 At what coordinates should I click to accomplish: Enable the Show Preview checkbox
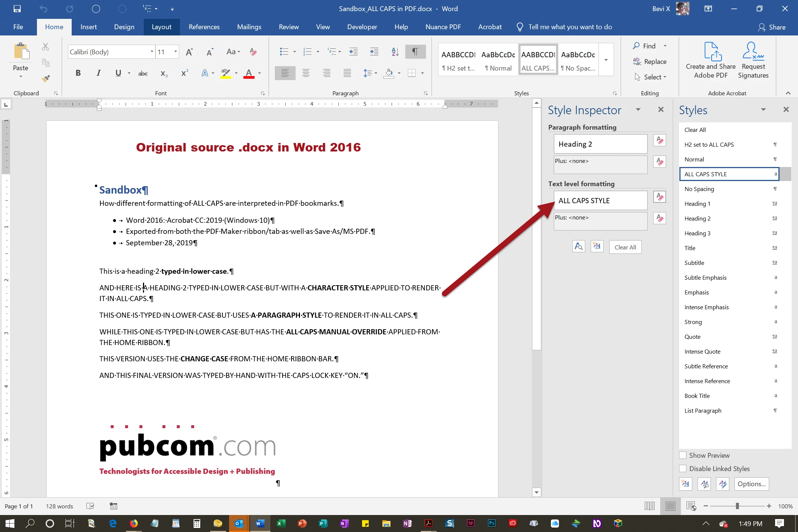683,455
